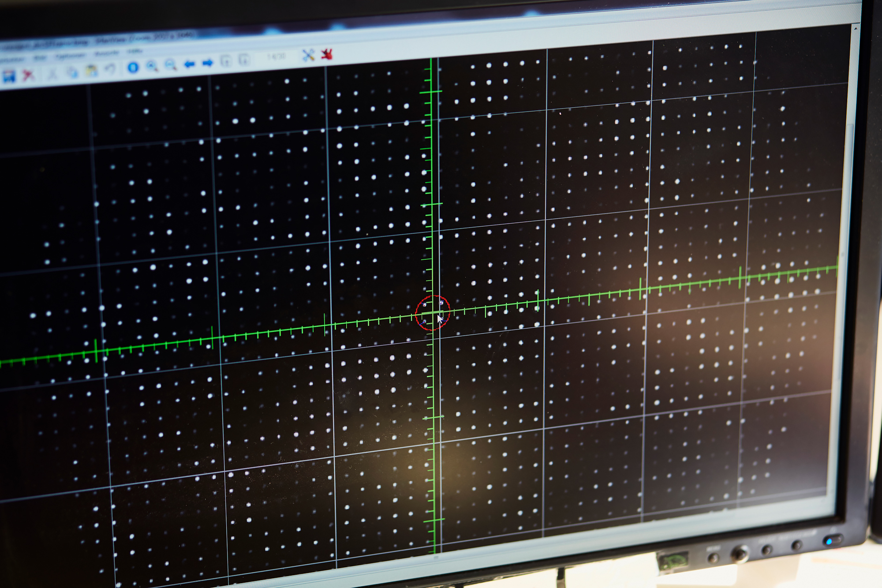Viewport: 882px width, 588px height.
Task: Click the page up document icon
Action: point(226,61)
